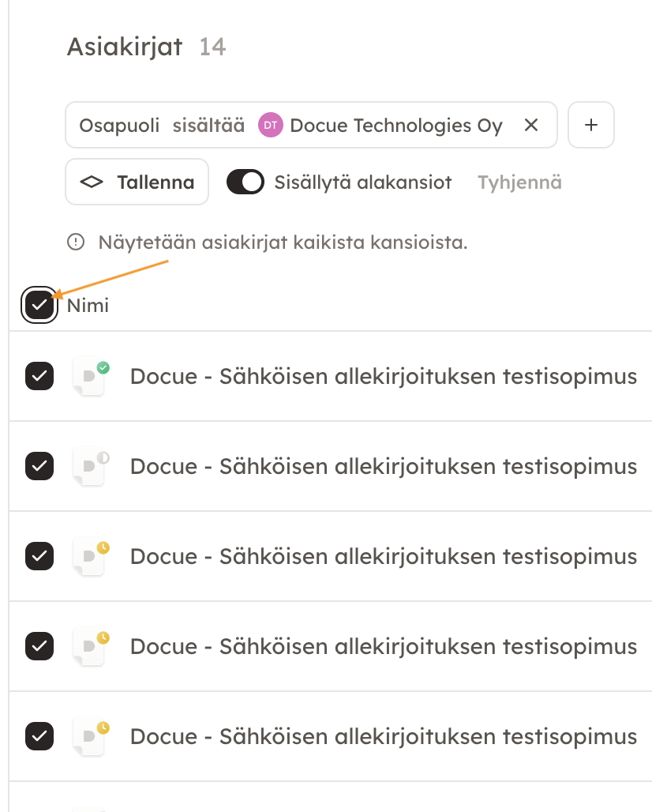Image resolution: width=652 pixels, height=812 pixels.
Task: Click the Tallenna button
Action: click(137, 182)
